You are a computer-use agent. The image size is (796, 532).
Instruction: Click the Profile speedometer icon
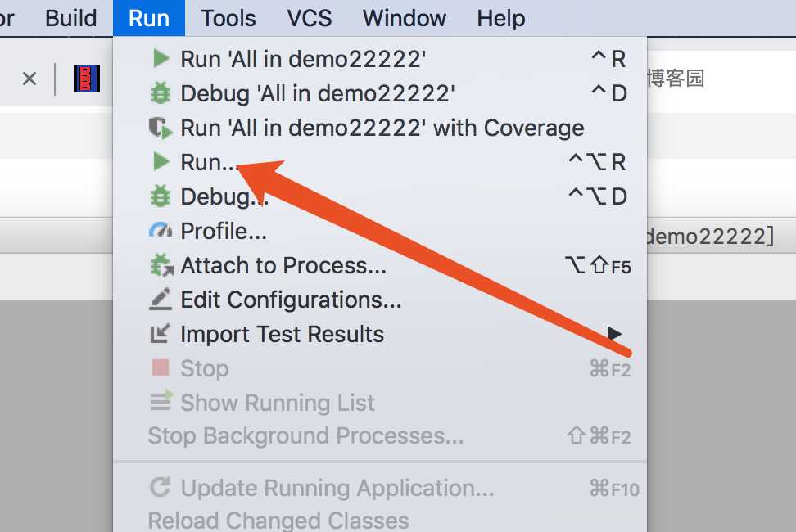[x=161, y=231]
